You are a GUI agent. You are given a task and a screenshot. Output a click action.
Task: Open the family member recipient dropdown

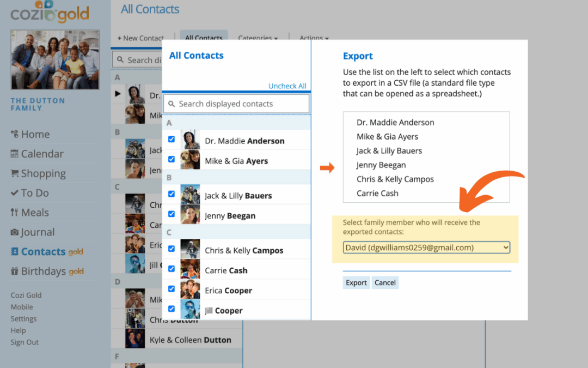point(426,248)
